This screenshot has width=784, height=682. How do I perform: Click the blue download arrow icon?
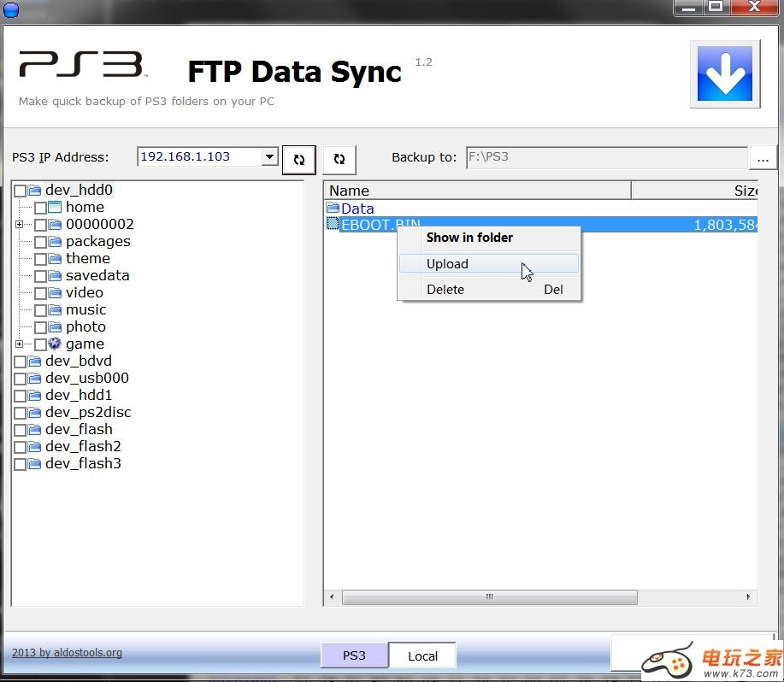[724, 73]
